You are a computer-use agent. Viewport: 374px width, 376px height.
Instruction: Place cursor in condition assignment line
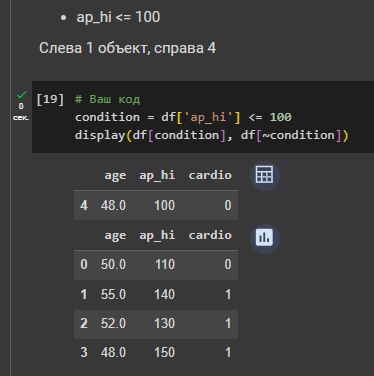[x=183, y=117]
